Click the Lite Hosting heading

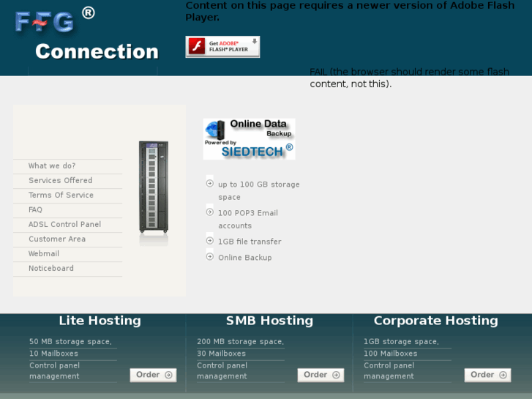pyautogui.click(x=100, y=321)
